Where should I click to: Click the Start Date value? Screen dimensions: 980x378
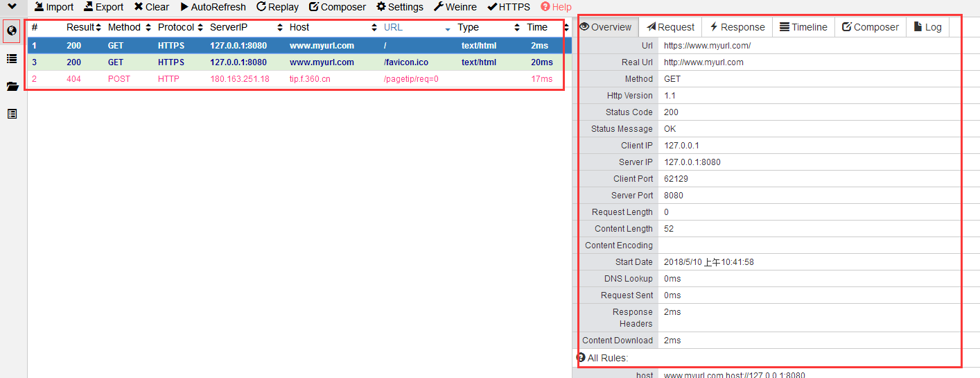point(708,262)
